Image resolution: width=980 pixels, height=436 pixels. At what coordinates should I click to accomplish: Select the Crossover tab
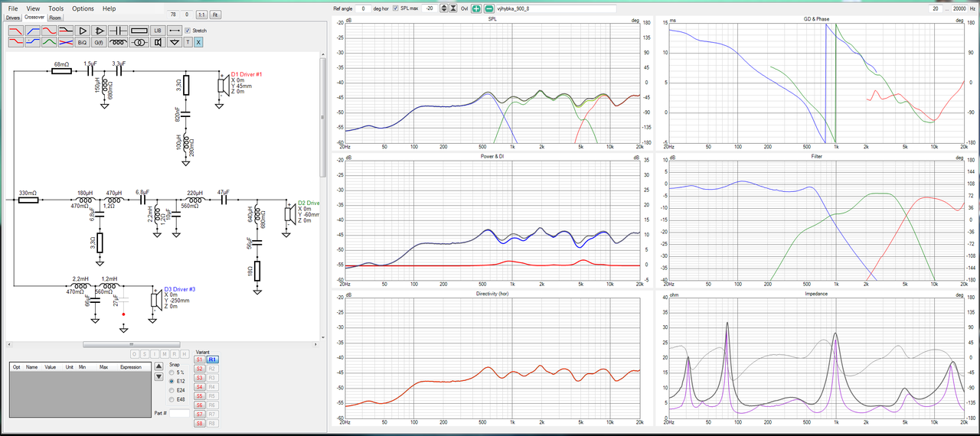[x=34, y=17]
